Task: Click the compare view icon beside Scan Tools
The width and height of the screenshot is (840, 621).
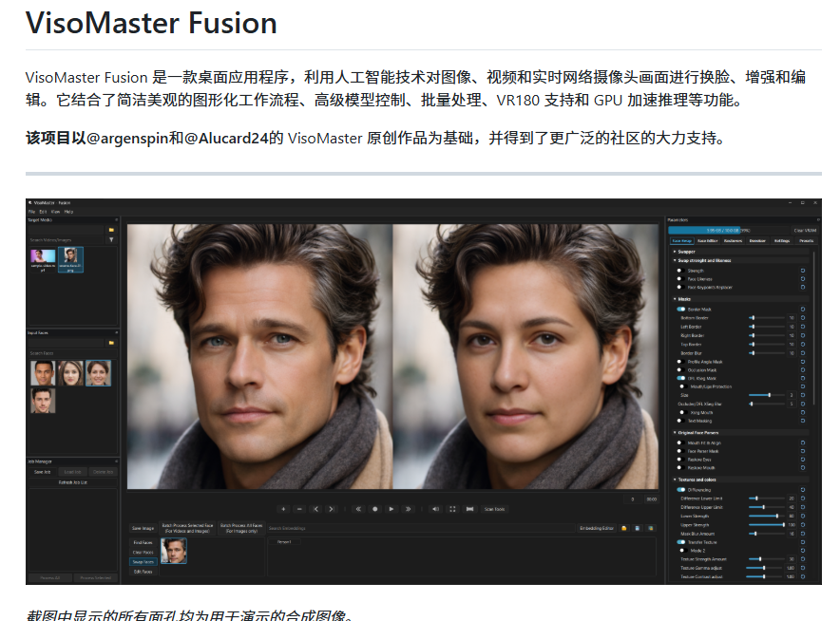Action: pyautogui.click(x=469, y=509)
